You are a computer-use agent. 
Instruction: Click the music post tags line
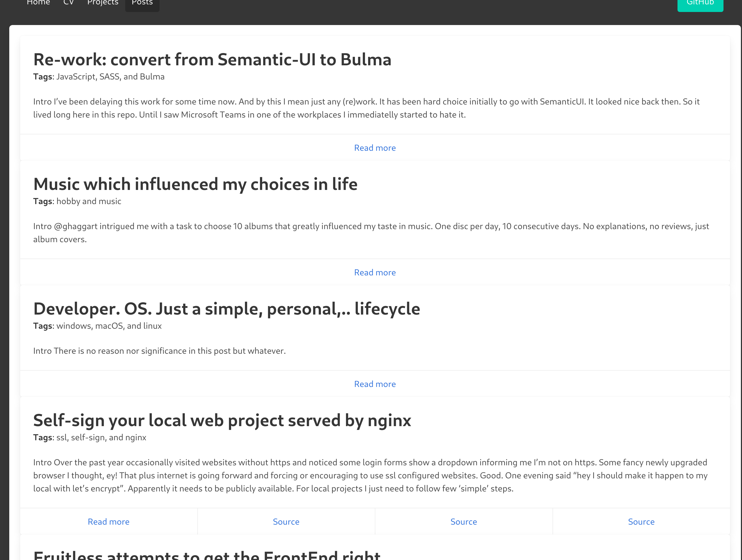tap(77, 201)
